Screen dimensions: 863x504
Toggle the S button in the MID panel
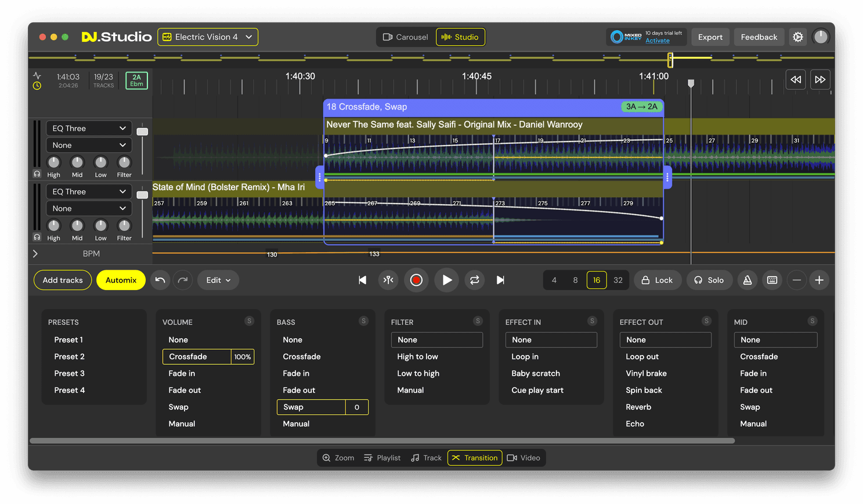(x=813, y=321)
